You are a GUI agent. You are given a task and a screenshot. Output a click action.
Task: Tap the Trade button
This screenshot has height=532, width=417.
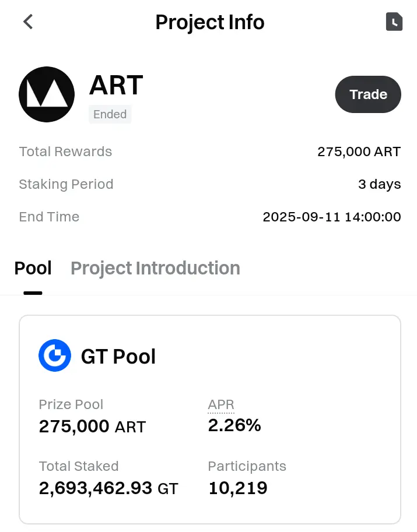368,94
